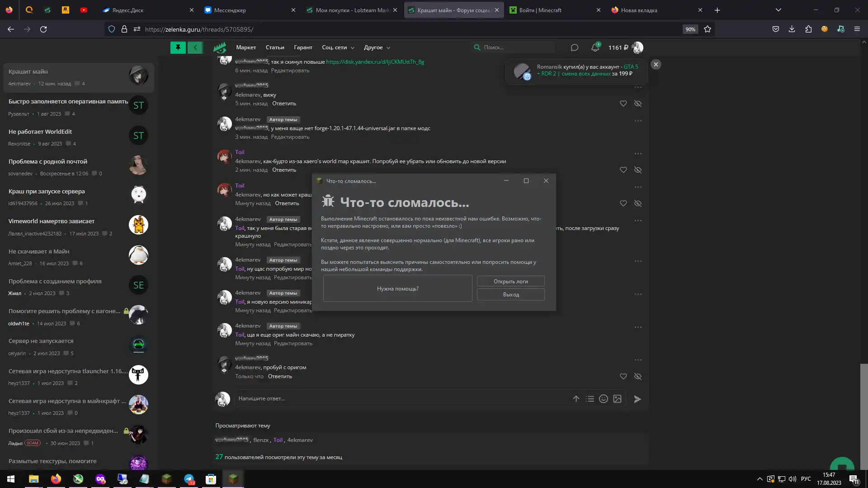This screenshot has height=488, width=868.
Task: Click the insert image icon in reply box
Action: tap(617, 399)
